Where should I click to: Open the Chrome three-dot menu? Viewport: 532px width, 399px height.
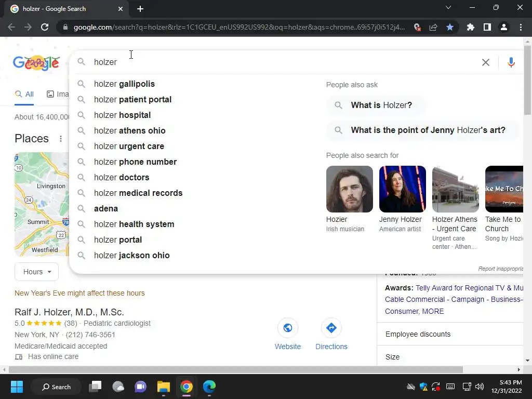[x=521, y=27]
